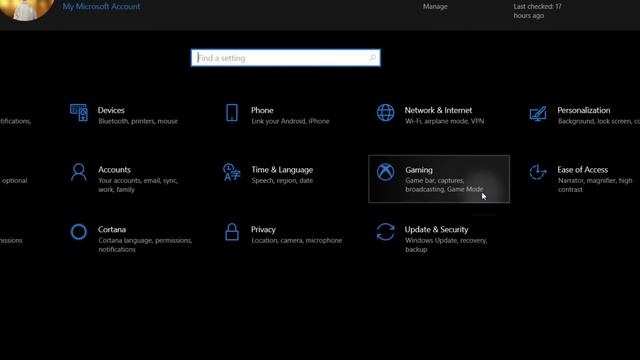Select the Privacy title
The height and width of the screenshot is (360, 640).
pyautogui.click(x=263, y=229)
